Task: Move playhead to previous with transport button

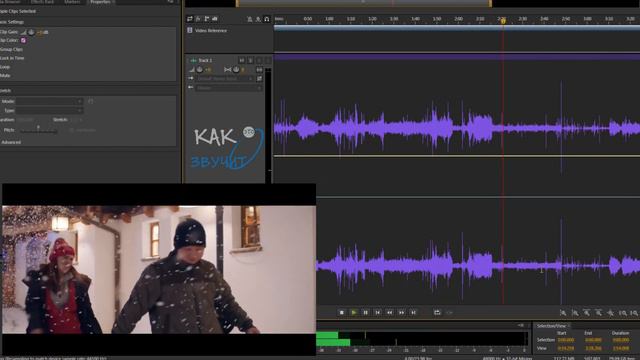Action: [378, 312]
